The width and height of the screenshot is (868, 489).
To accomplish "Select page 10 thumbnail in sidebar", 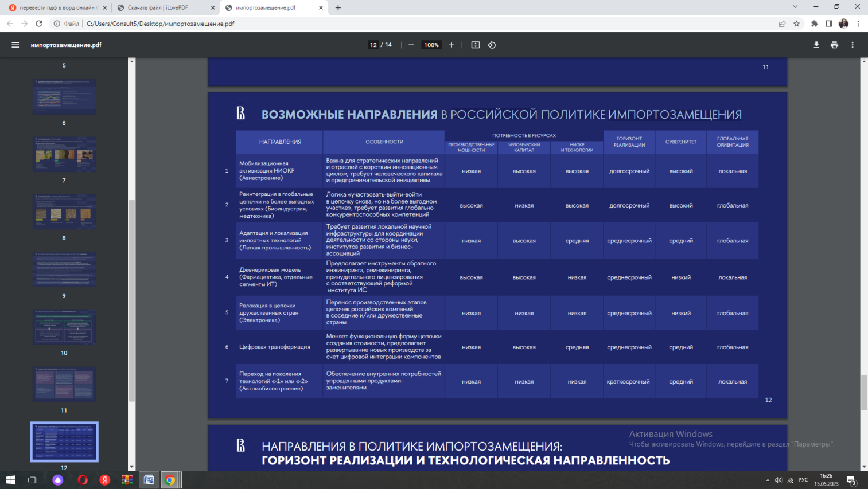I will tap(64, 327).
